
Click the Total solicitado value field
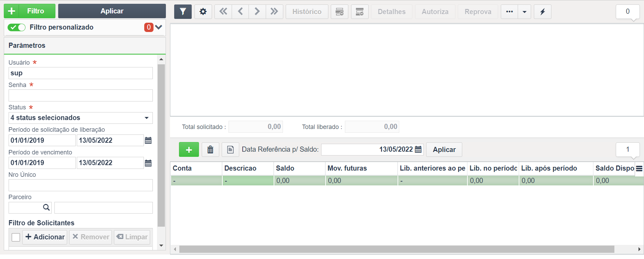(x=256, y=127)
